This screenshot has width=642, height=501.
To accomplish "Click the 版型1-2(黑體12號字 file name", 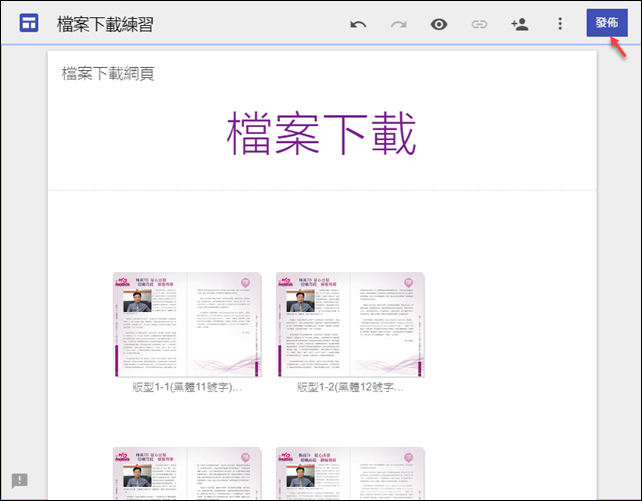I will coord(350,387).
